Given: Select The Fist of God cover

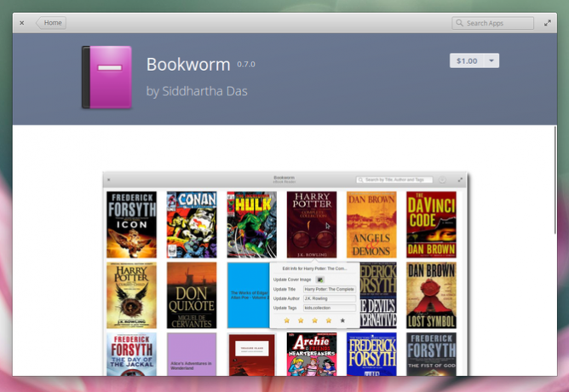Looking at the screenshot, I should (432, 355).
